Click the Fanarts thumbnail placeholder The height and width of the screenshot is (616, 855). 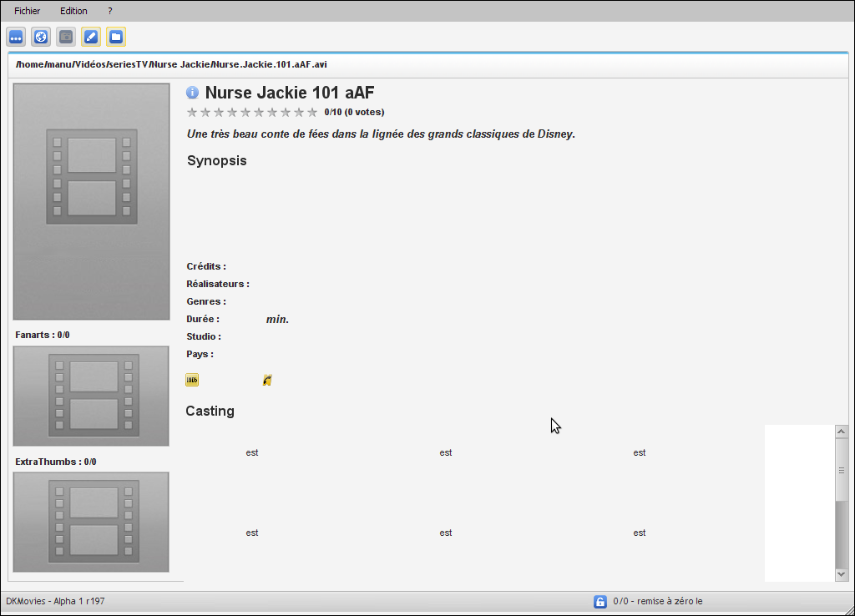tap(91, 396)
